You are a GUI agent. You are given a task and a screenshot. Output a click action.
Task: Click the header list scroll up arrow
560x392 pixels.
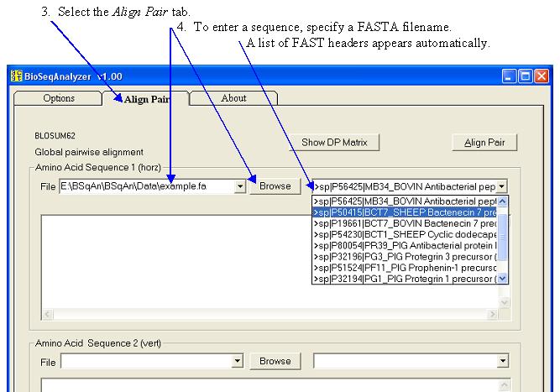pyautogui.click(x=502, y=201)
